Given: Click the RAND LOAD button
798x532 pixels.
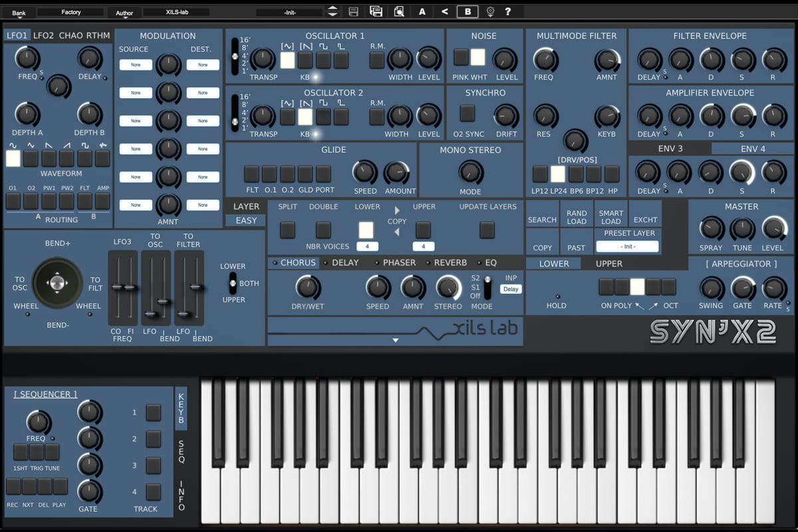Looking at the screenshot, I should click(x=577, y=214).
